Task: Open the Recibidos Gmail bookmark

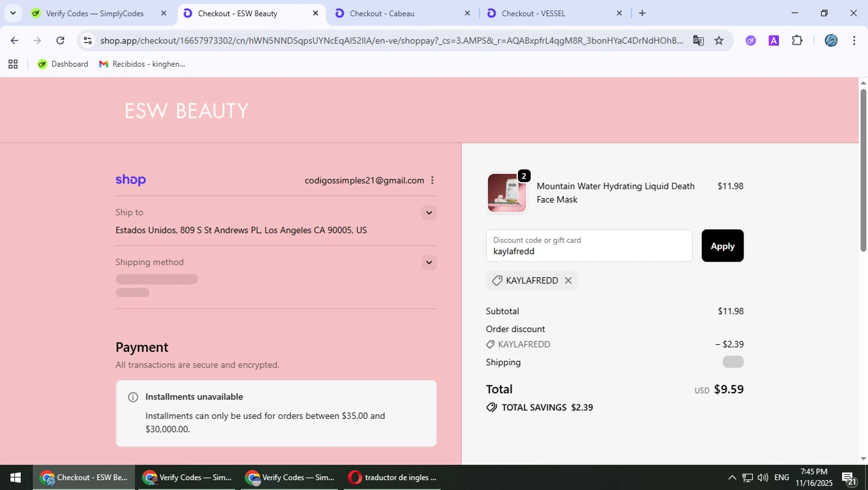Action: click(142, 64)
